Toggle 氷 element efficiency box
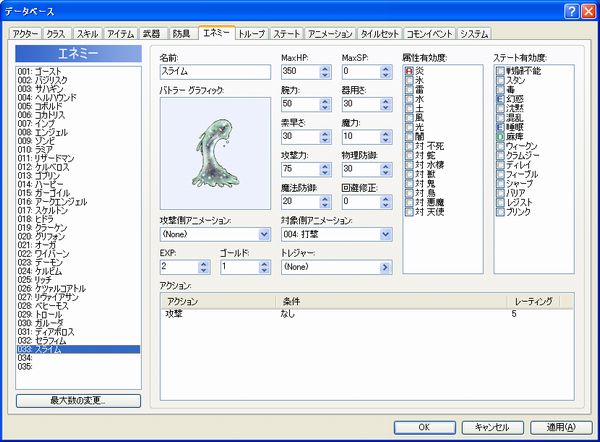The image size is (600, 442). [409, 80]
